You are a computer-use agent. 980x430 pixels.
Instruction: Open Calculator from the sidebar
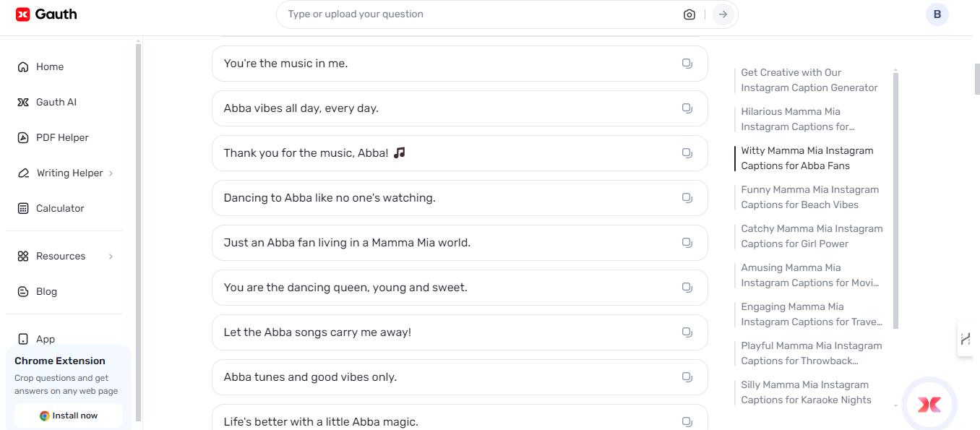(60, 208)
